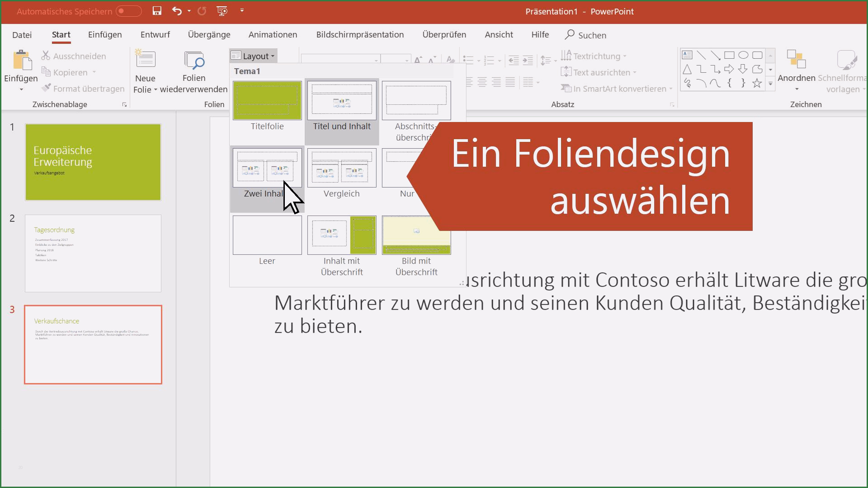Pick the Leer layout option

pyautogui.click(x=267, y=235)
